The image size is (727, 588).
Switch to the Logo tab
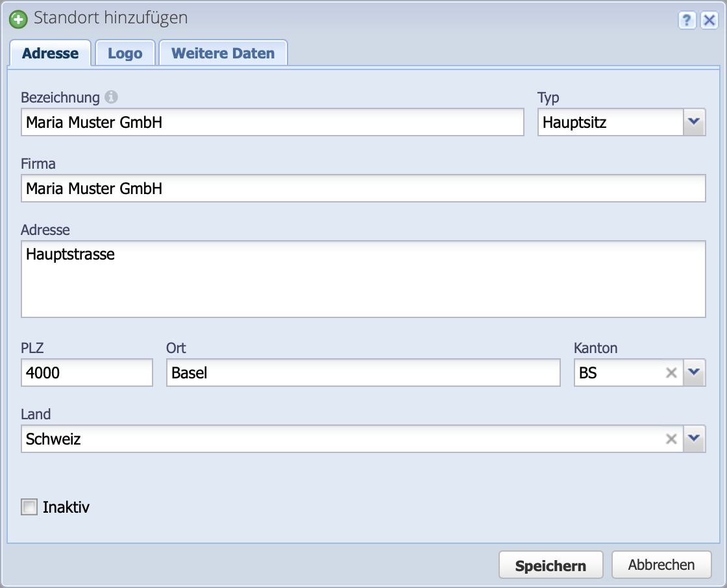(x=125, y=53)
